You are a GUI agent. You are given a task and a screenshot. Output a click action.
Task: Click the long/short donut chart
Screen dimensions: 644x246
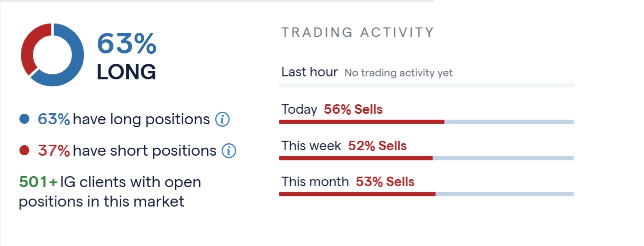[x=52, y=55]
